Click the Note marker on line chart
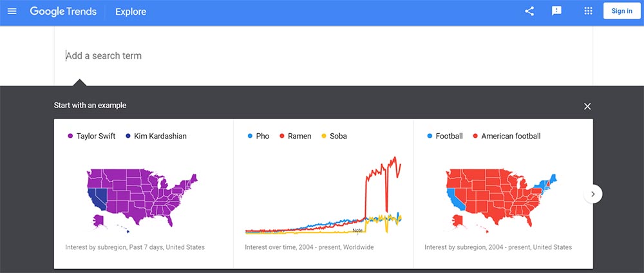 tap(357, 230)
